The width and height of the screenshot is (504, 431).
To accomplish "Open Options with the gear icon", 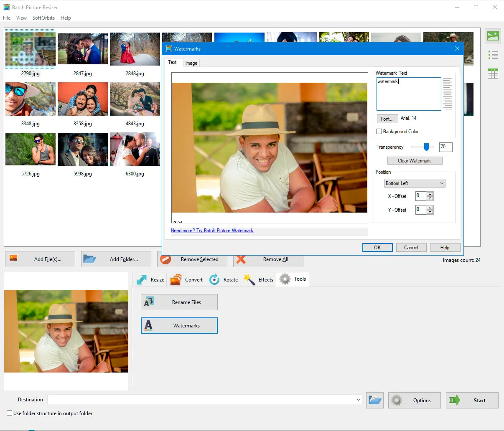I will [414, 400].
